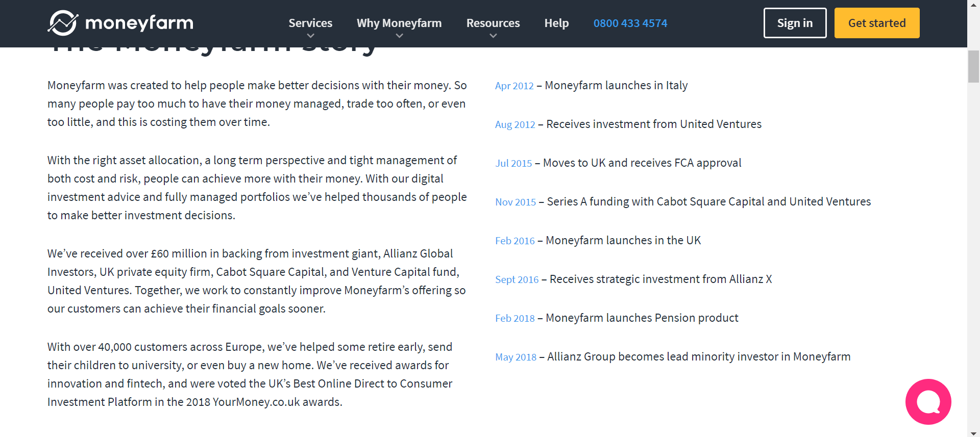The height and width of the screenshot is (437, 980).
Task: Open the Resources menu
Action: (493, 23)
